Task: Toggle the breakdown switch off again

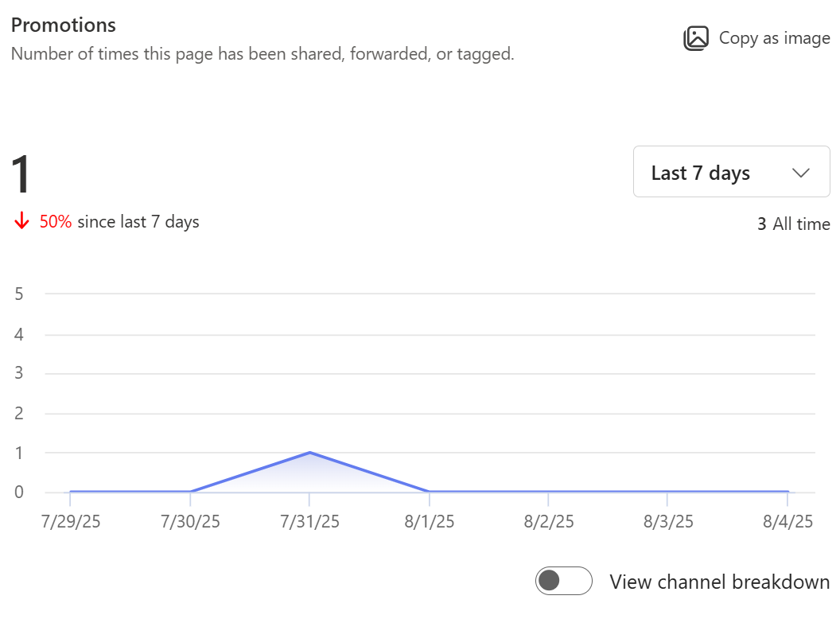Action: [563, 582]
